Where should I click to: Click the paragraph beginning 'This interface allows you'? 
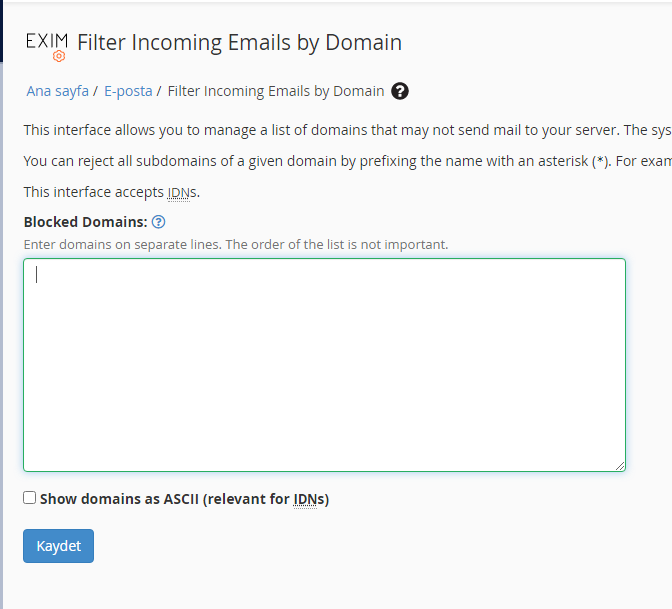[x=348, y=130]
